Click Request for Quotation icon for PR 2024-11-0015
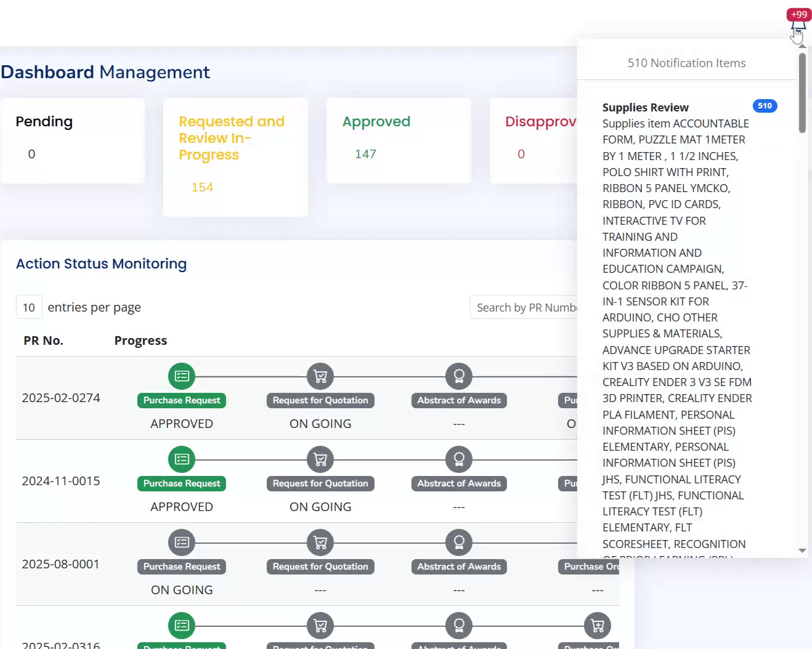This screenshot has height=649, width=812. point(320,459)
